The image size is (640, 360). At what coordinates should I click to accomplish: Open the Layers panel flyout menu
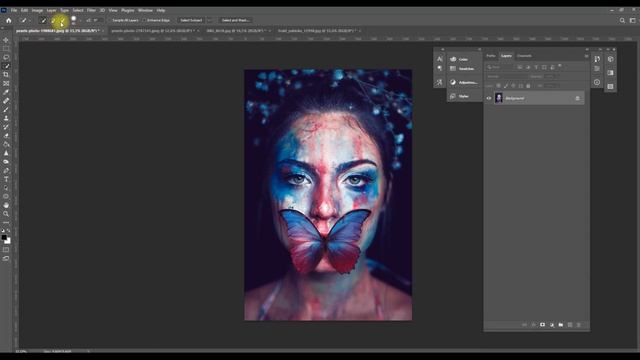click(x=586, y=56)
